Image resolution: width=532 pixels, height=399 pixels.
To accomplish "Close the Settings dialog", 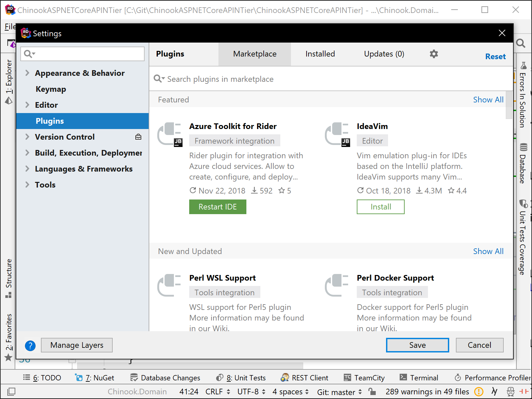I will point(502,33).
